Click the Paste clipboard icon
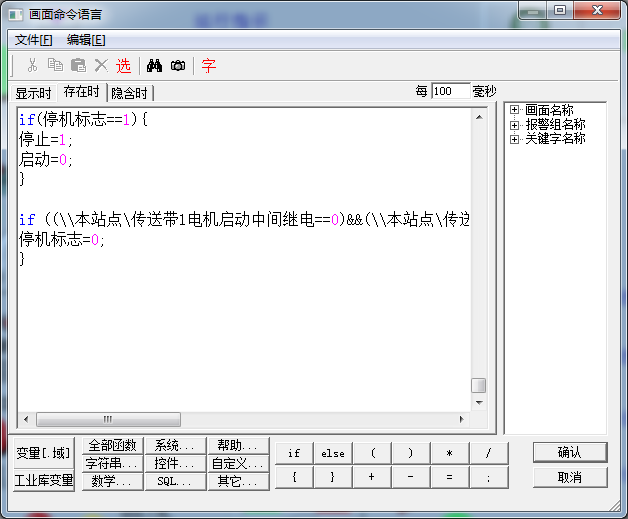The image size is (628, 519). pyautogui.click(x=78, y=65)
